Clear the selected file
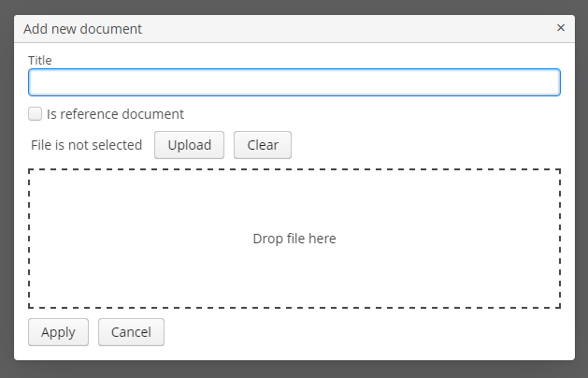This screenshot has width=588, height=378. tap(263, 145)
